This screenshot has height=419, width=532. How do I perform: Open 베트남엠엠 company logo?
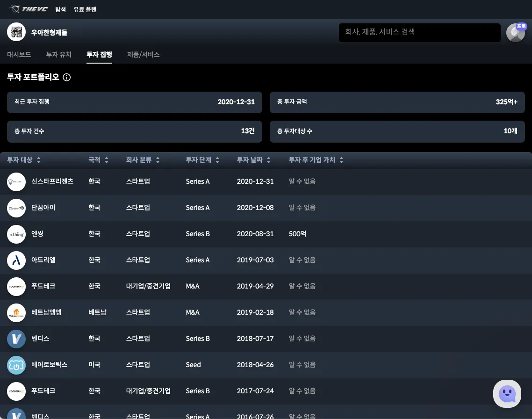point(16,312)
